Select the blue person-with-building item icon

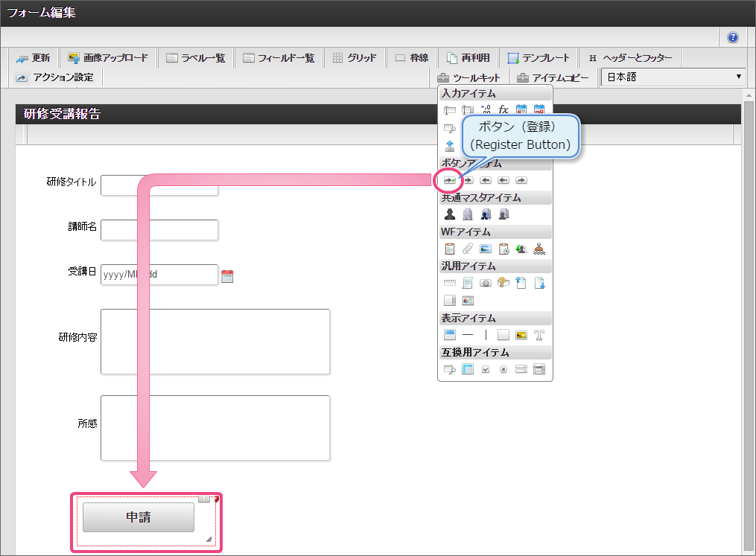pos(486,214)
